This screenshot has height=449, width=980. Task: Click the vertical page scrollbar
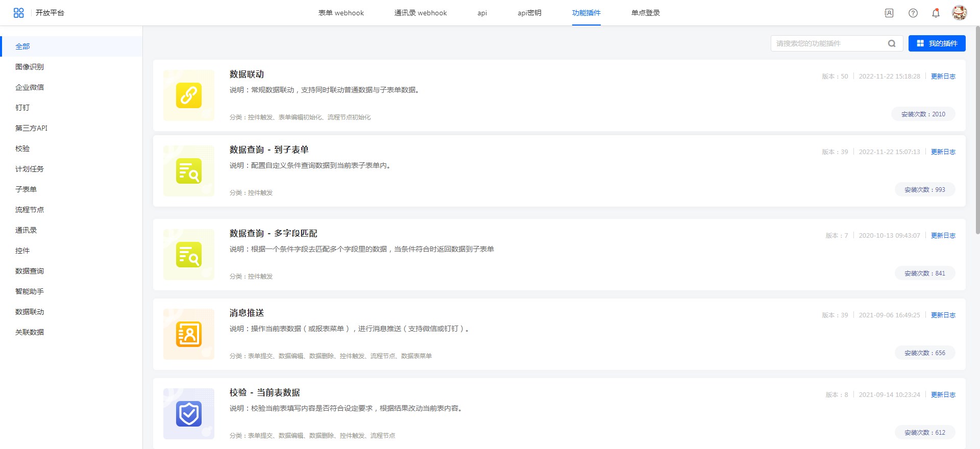(977, 128)
